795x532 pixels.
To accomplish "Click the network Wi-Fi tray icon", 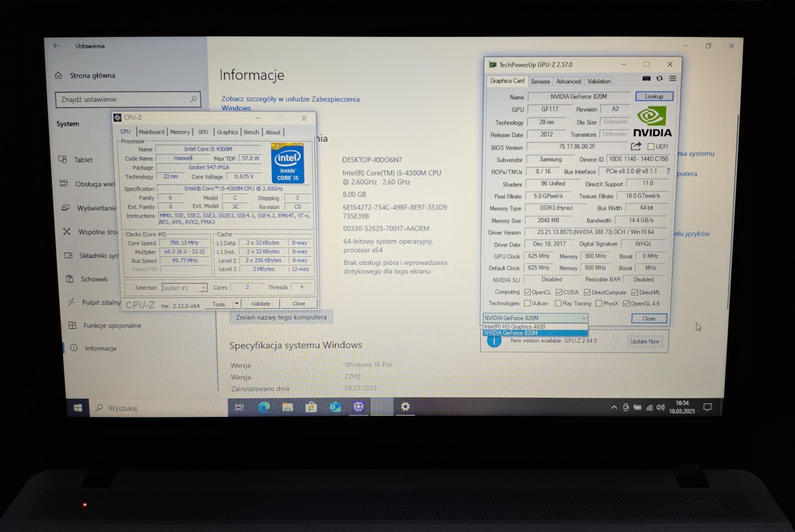I will tap(649, 407).
